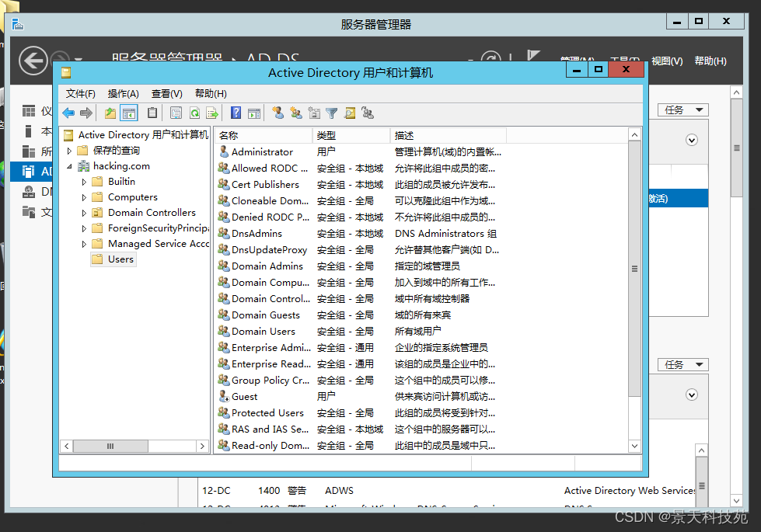
Task: Click the green Refresh toolbar icon
Action: [x=194, y=113]
